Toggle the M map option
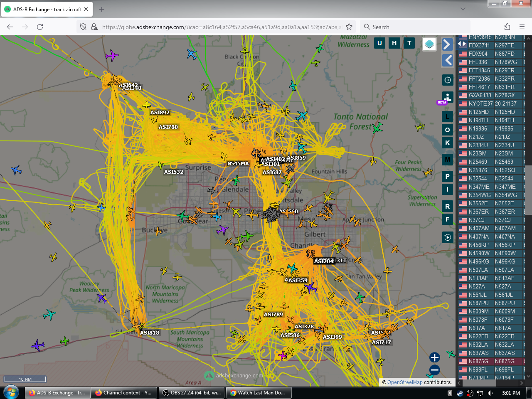This screenshot has height=399, width=532. (448, 159)
